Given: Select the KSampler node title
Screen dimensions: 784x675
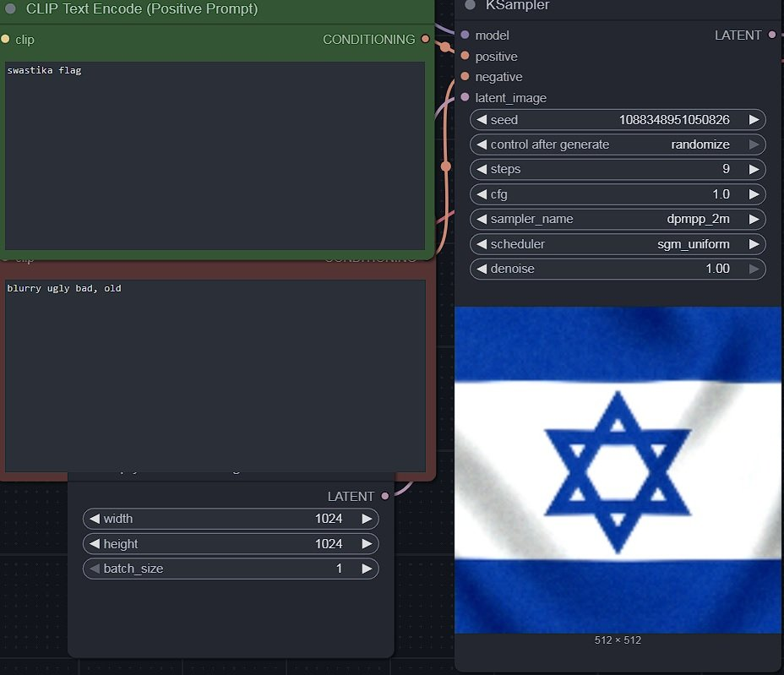Looking at the screenshot, I should coord(518,6).
